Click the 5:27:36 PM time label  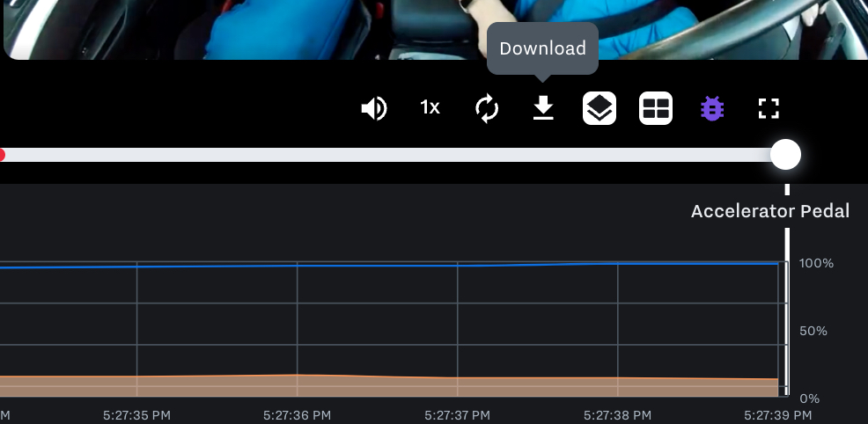298,415
